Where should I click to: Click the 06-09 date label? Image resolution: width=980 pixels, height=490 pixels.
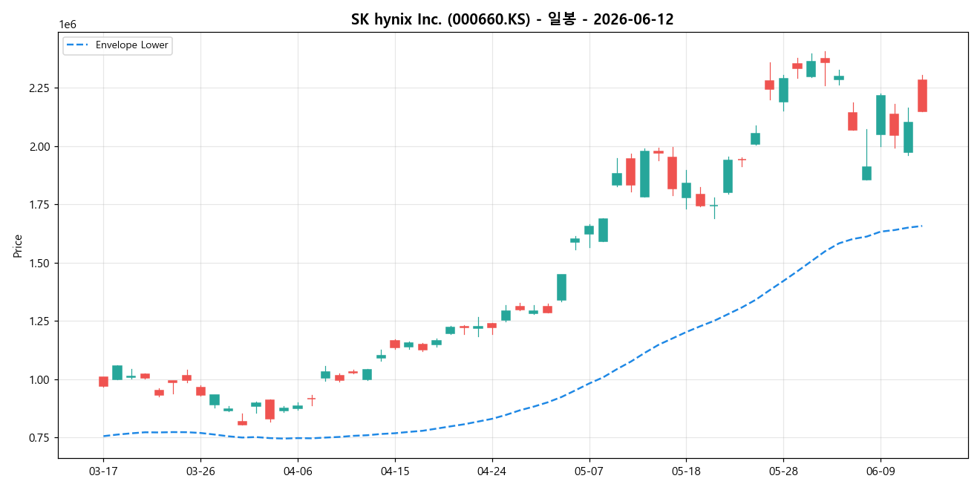point(881,471)
